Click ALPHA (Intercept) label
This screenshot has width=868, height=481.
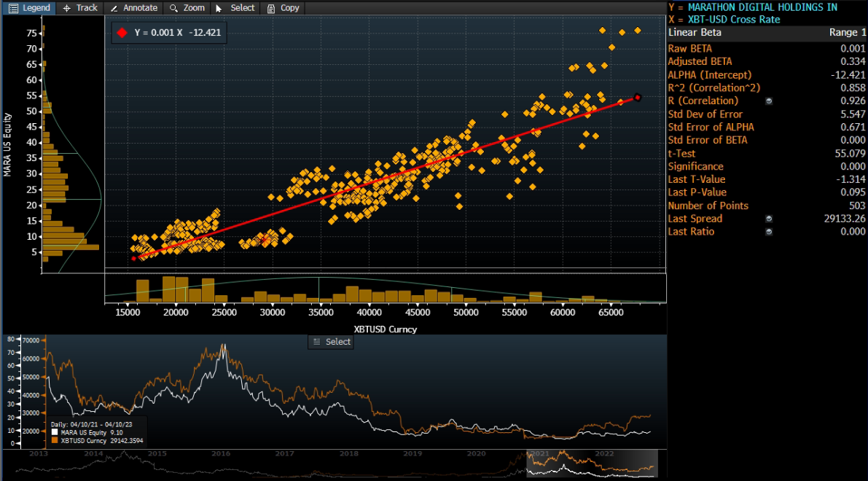tap(710, 75)
